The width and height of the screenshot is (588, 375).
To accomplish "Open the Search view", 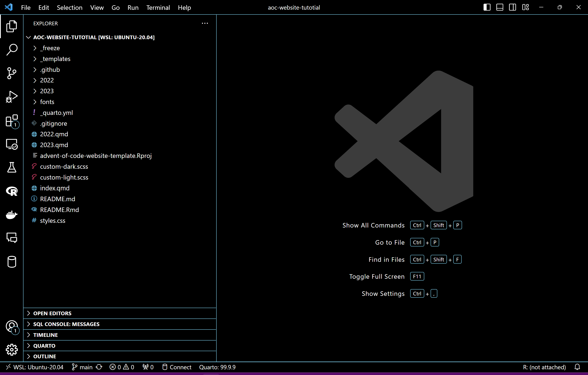I will click(11, 50).
